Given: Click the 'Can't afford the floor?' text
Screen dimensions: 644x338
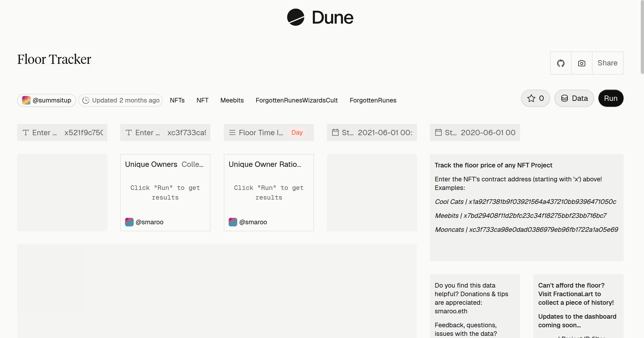Looking at the screenshot, I should tap(571, 285).
